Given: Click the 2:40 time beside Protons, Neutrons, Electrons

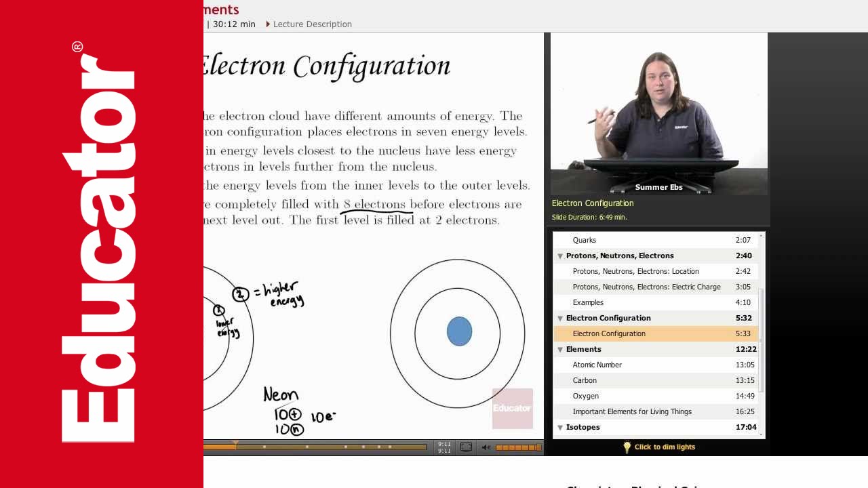Looking at the screenshot, I should (743, 256).
